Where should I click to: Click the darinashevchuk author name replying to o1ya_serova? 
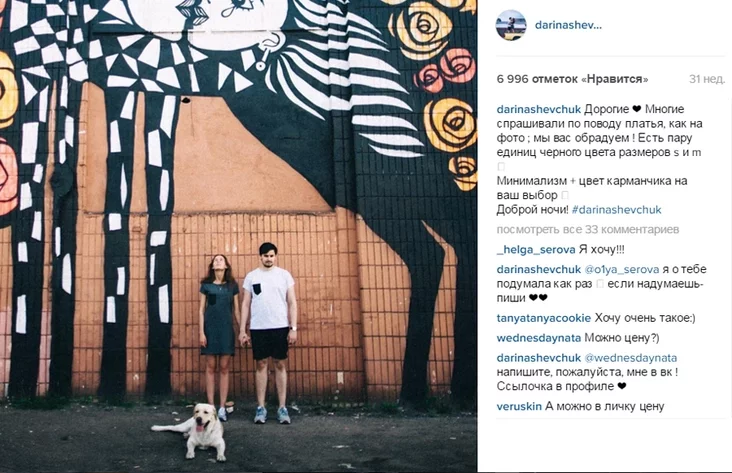click(x=539, y=269)
